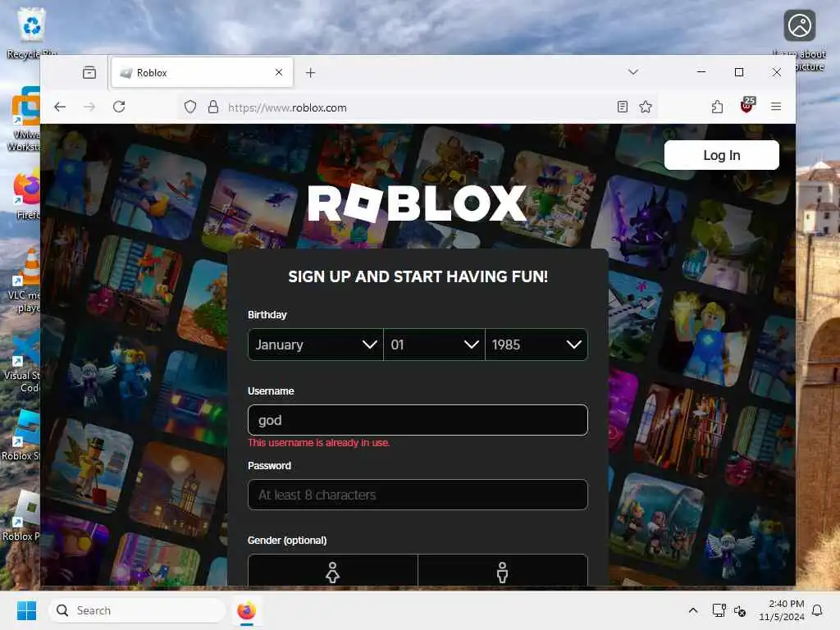Select the VLC media player desktop icon
The width and height of the screenshot is (840, 630).
point(25,281)
